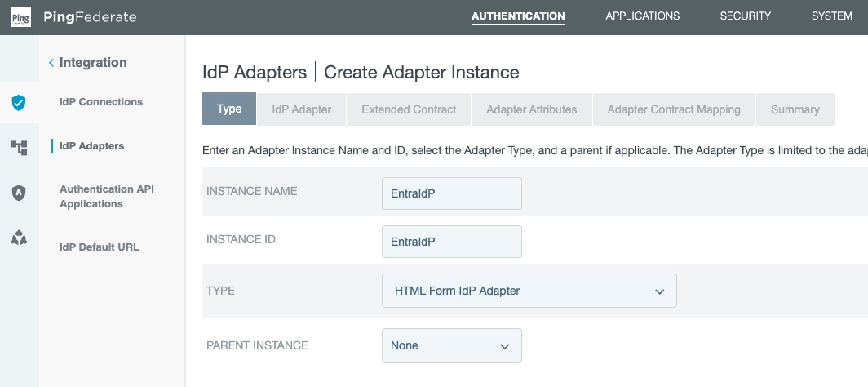Click the Ping Identity logo
This screenshot has width=868, height=387.
tap(22, 17)
